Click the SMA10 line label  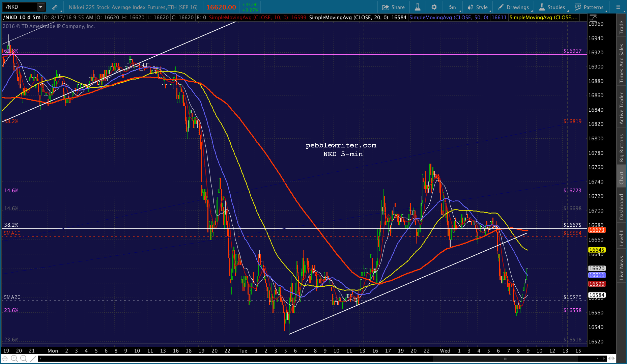[12, 233]
